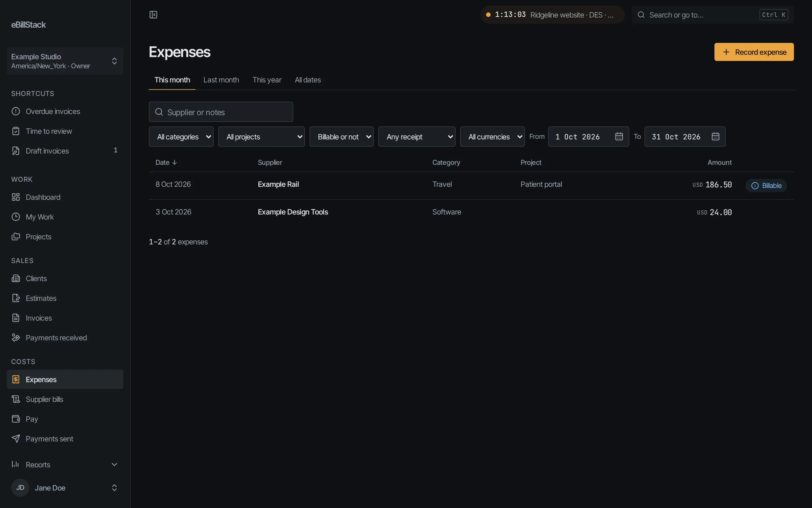Sort by Date column header
Viewport: 812px width, 508px height.
pyautogui.click(x=166, y=163)
